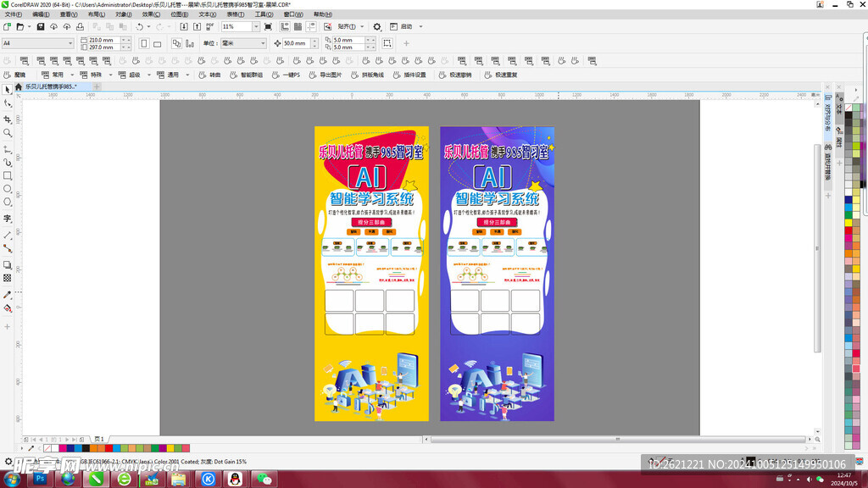Select the Crop tool
Screen dimensions: 868x488
pos(7,119)
